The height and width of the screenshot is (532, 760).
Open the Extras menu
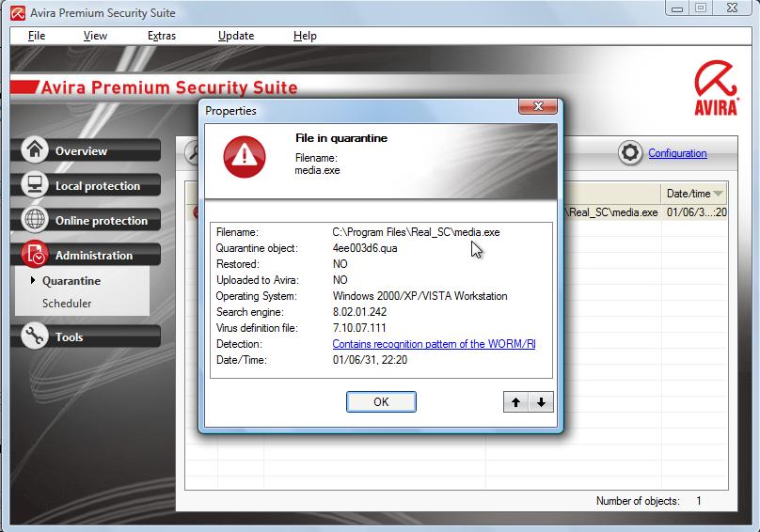(x=162, y=36)
